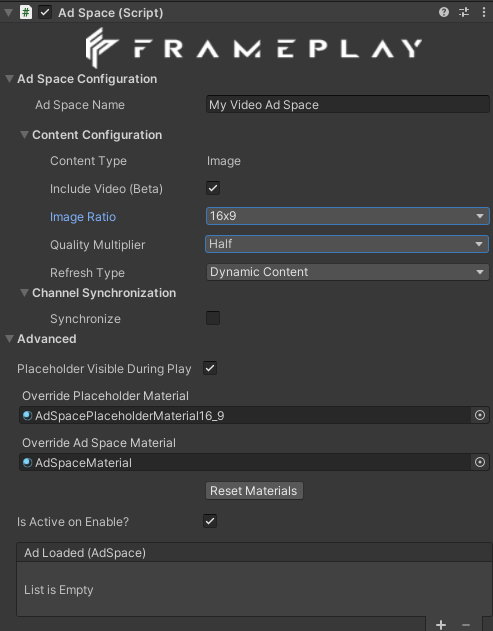Click the Image Ratio label

pyautogui.click(x=83, y=217)
